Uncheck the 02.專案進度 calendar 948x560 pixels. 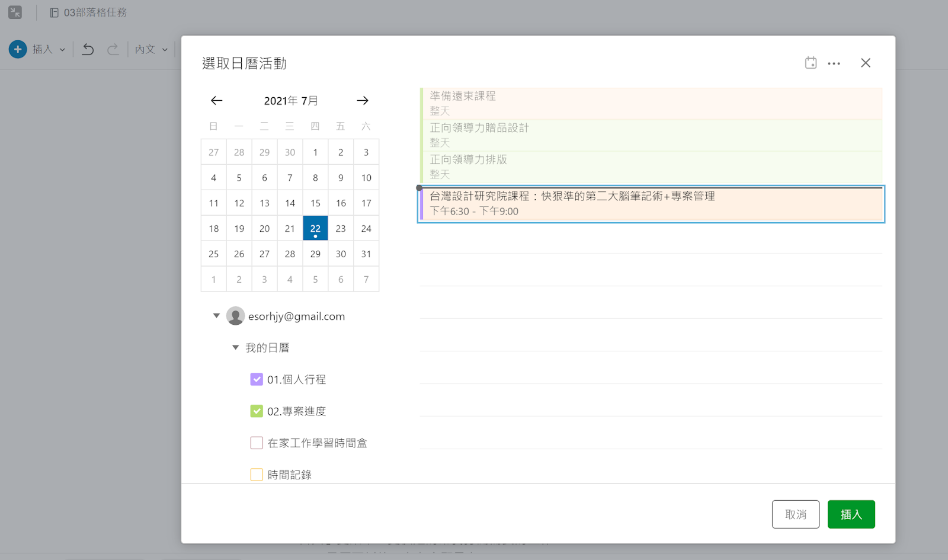[257, 411]
